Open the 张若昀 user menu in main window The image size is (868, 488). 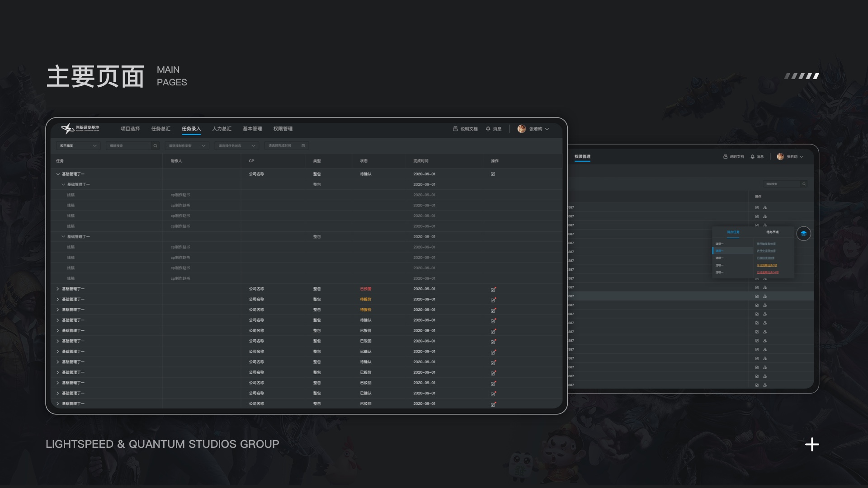pos(536,129)
